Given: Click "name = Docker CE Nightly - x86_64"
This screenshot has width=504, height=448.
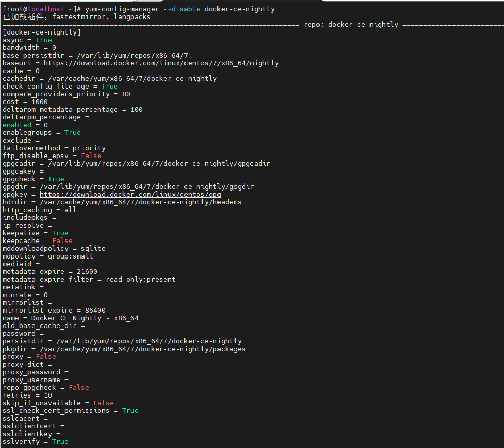Looking at the screenshot, I should 71,318.
